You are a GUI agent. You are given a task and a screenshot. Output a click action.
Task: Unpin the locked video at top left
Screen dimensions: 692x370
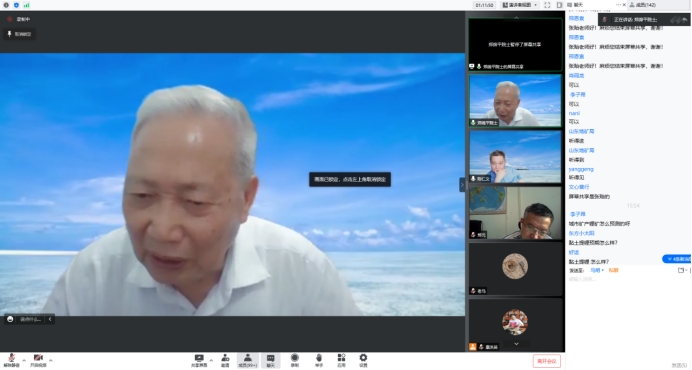[19, 34]
